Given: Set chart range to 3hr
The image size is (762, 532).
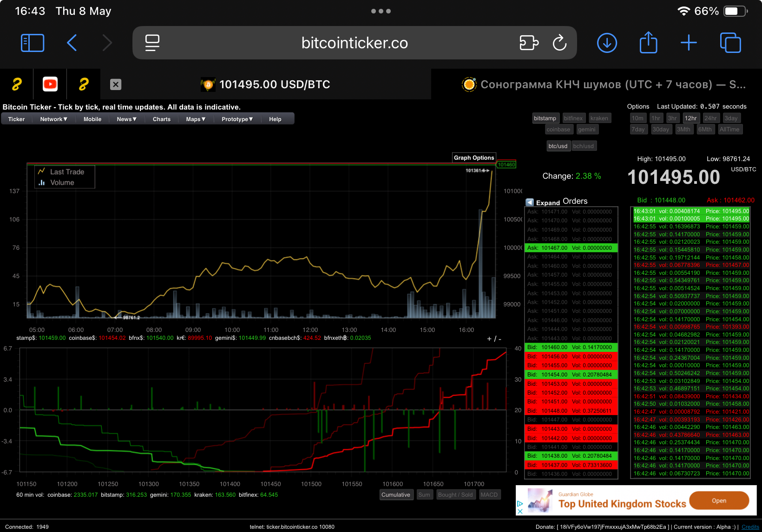Looking at the screenshot, I should click(672, 118).
